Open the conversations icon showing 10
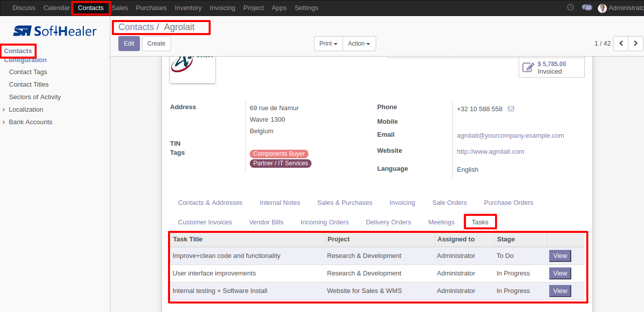Viewport: 644px width, 312px height. click(587, 8)
